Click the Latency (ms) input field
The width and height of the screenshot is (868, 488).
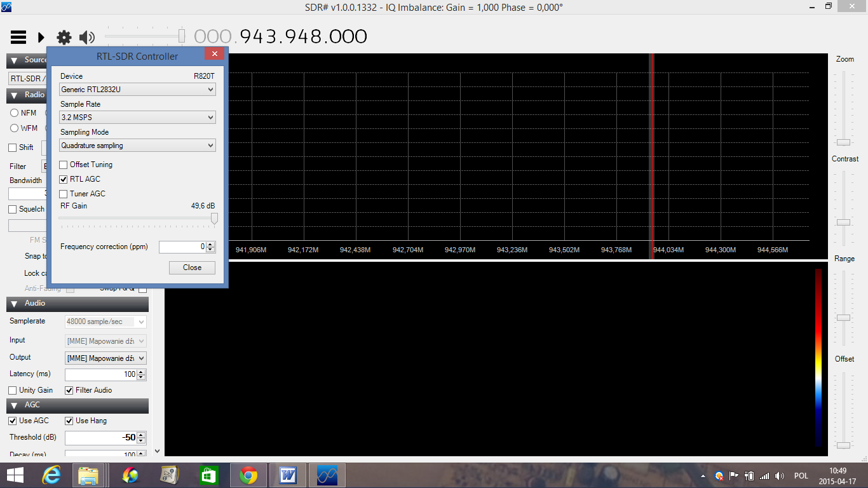pos(101,375)
